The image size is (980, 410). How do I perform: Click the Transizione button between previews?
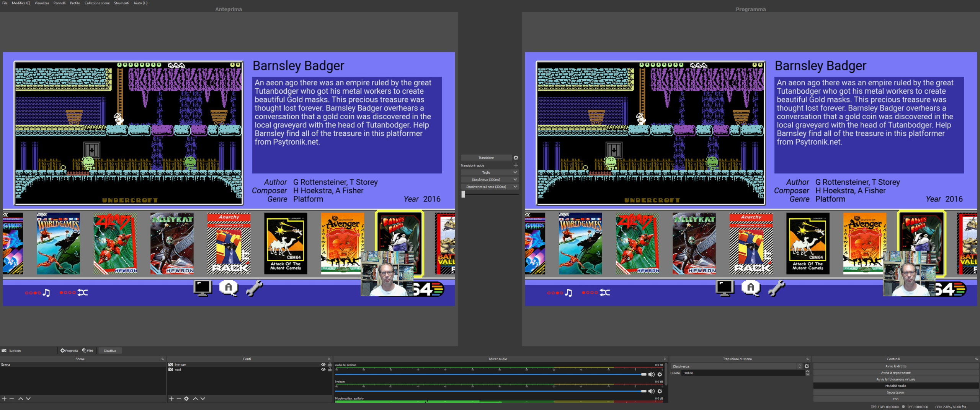(x=486, y=158)
